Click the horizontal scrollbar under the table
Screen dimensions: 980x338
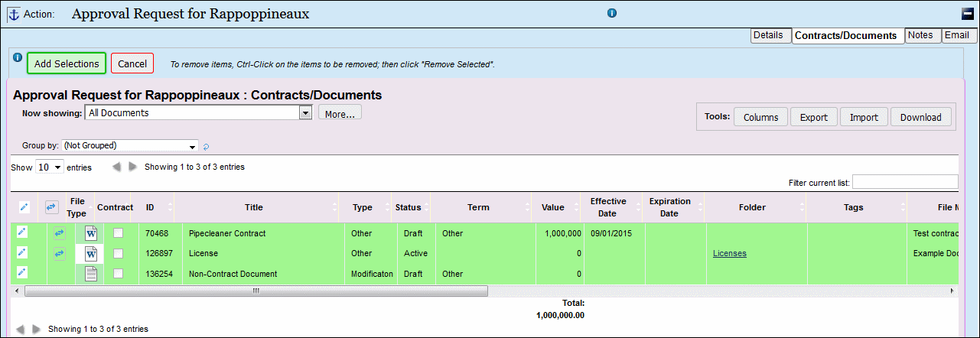(256, 291)
